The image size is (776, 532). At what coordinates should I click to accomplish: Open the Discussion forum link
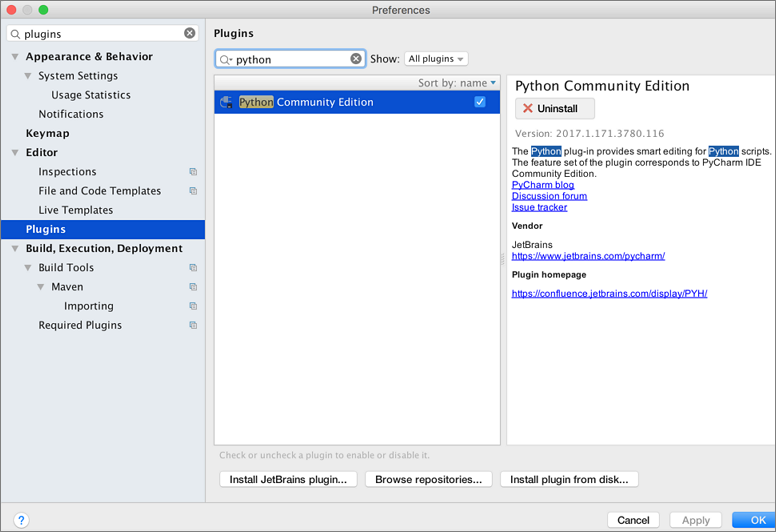549,196
